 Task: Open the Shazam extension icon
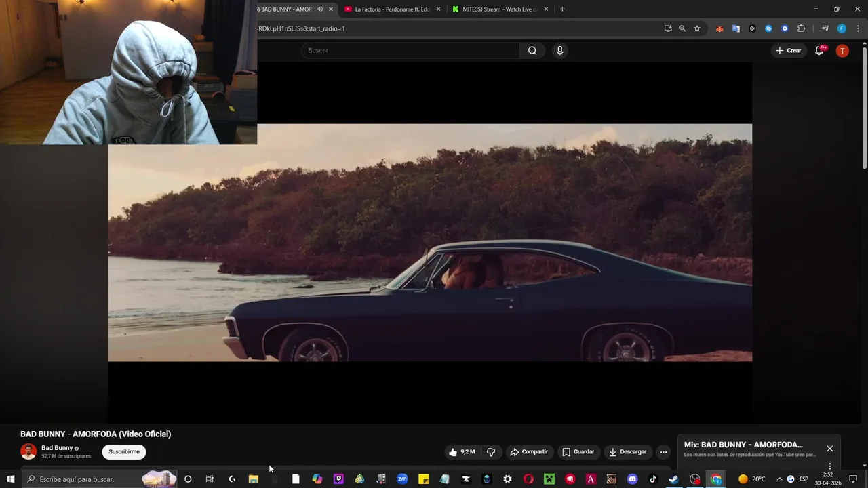click(x=768, y=28)
